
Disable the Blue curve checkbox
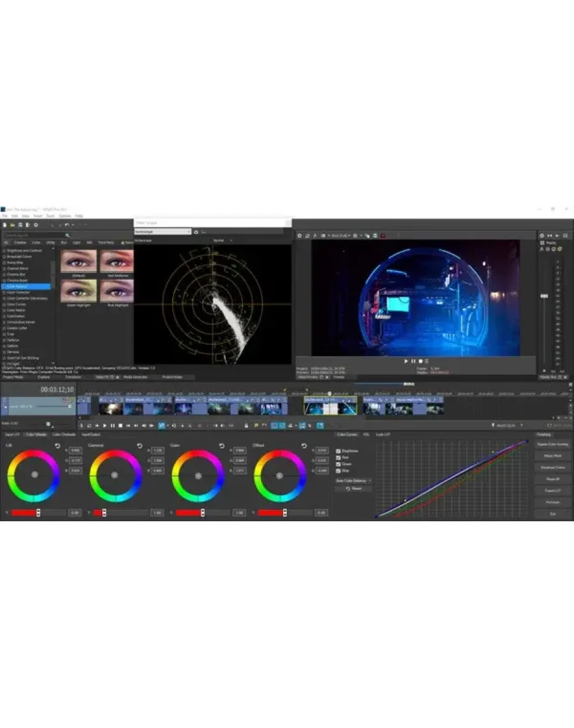(339, 470)
